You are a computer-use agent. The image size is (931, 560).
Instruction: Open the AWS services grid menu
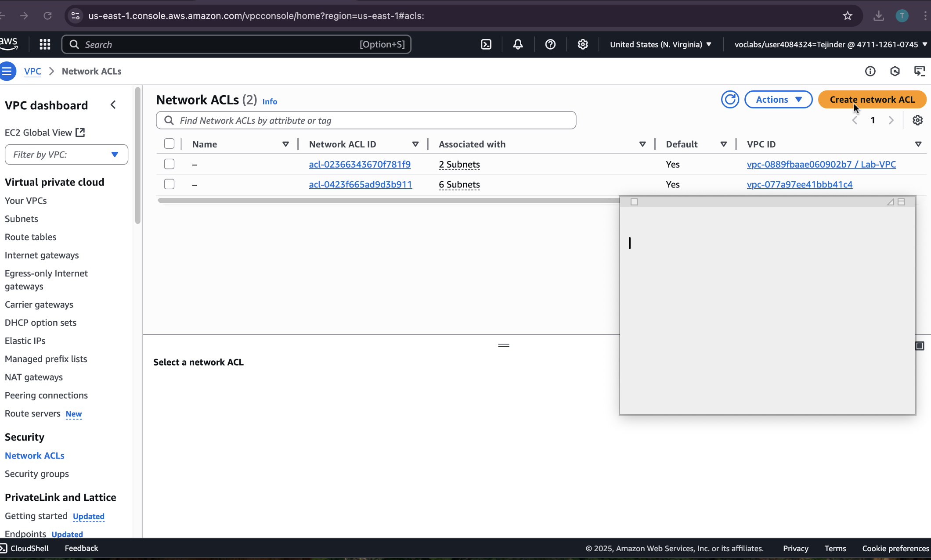click(45, 44)
